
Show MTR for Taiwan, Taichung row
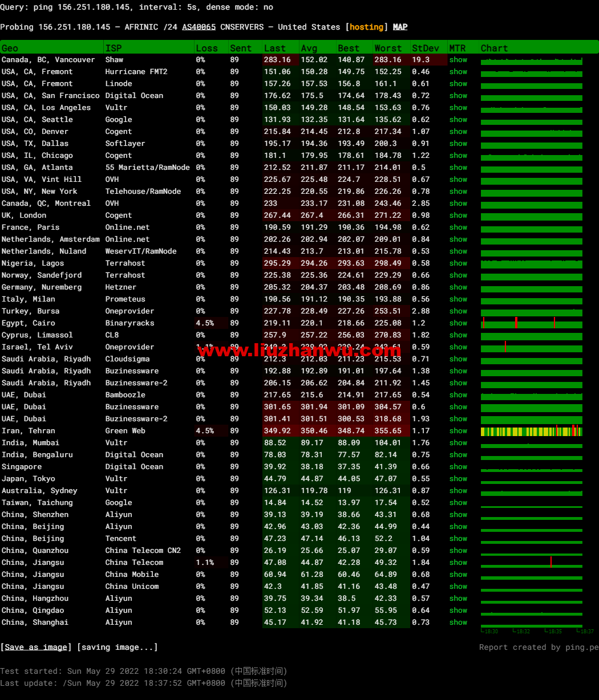[458, 503]
